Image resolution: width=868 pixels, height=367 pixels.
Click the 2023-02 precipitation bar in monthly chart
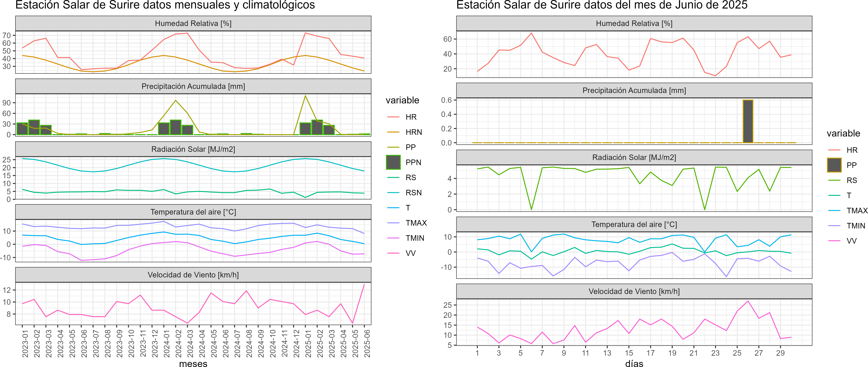[x=34, y=127]
